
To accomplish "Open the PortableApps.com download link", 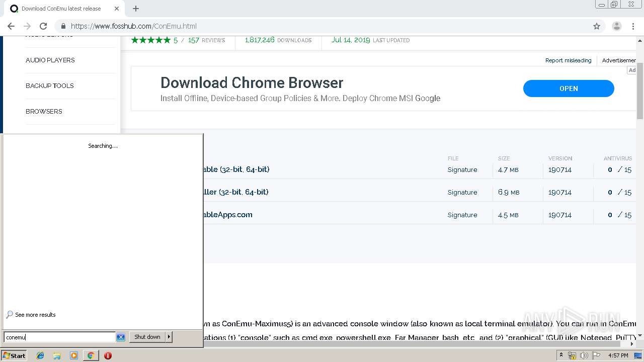I will 228,215.
